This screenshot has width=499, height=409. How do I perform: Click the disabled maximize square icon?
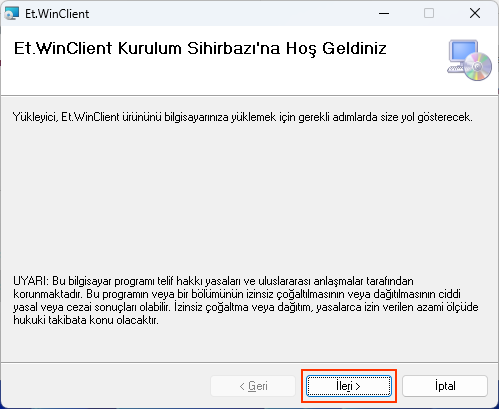pos(429,13)
